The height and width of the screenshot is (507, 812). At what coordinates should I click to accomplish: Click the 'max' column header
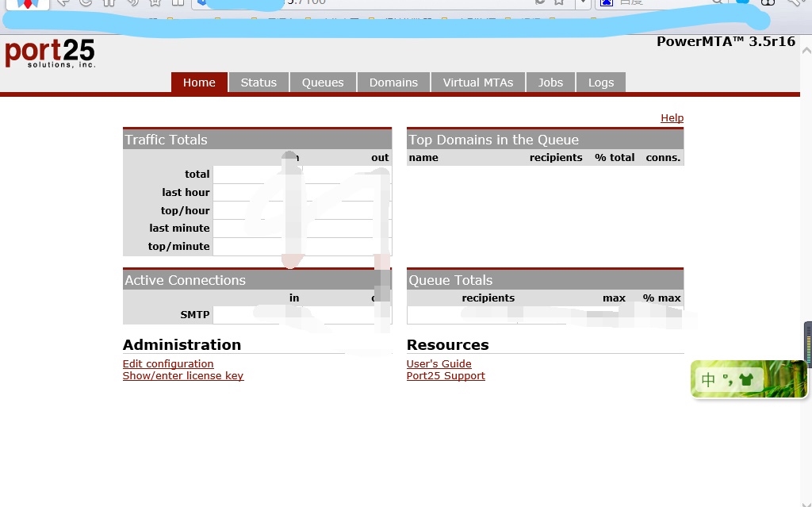coord(614,298)
